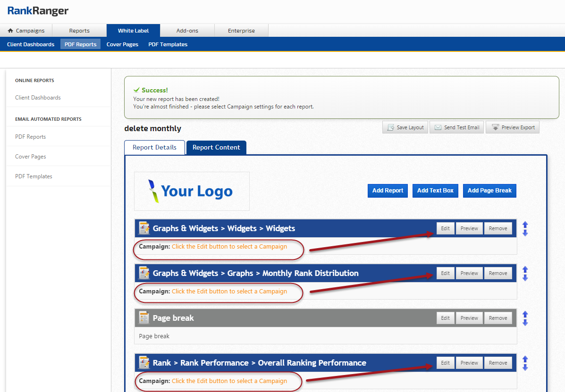The height and width of the screenshot is (392, 565).
Task: Open Cover Pages in the blue submenu
Action: (x=122, y=44)
